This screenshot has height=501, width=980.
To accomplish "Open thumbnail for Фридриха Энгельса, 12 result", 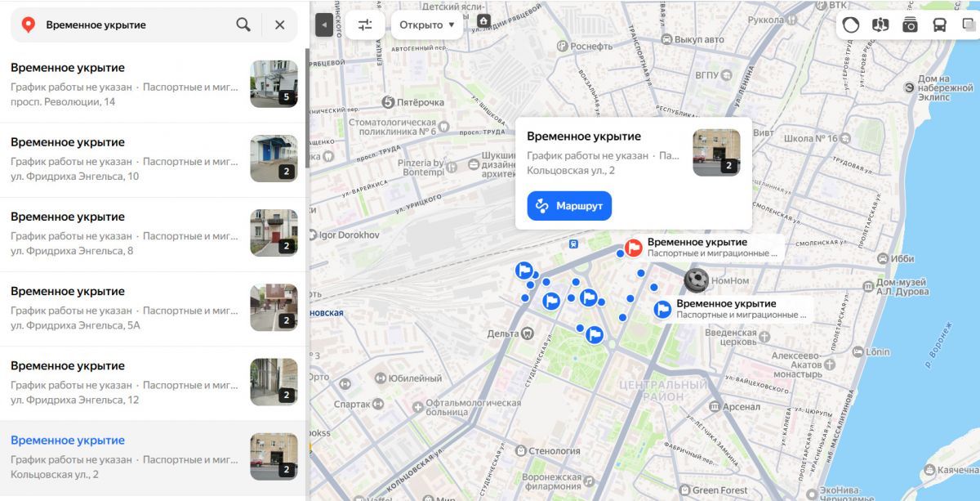I will 274,382.
